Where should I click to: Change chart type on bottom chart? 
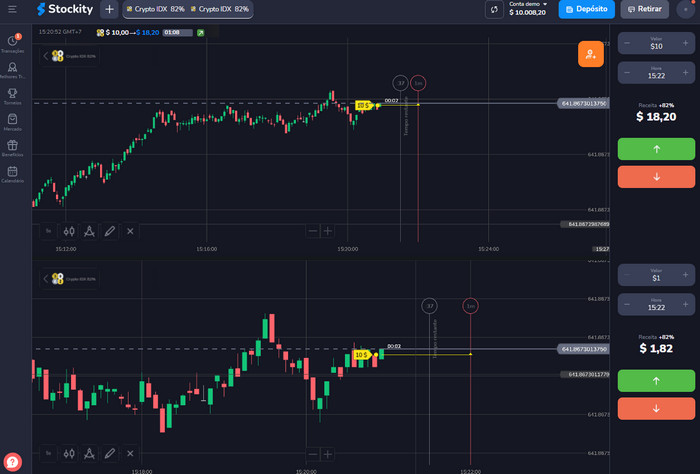click(x=69, y=453)
